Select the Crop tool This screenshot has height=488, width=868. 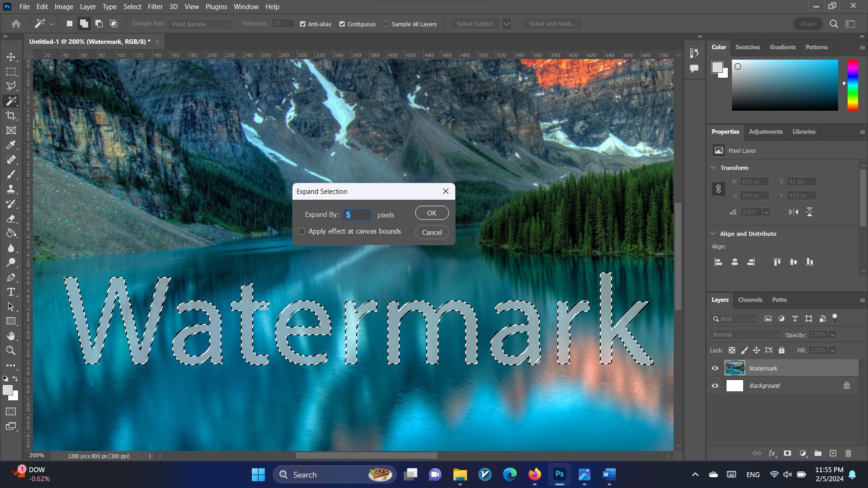pos(11,116)
